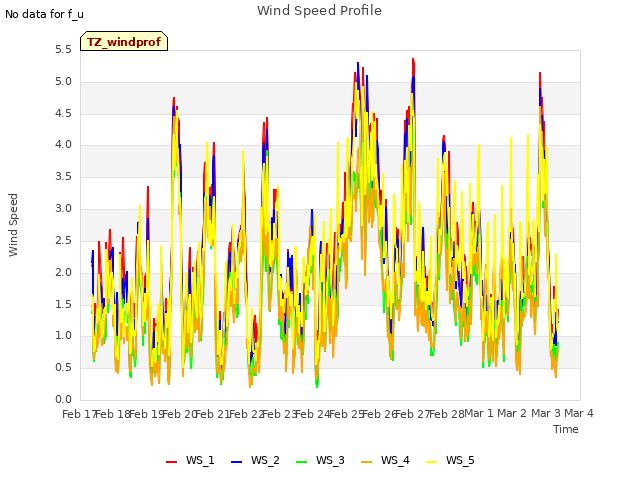Click the Feb 20 x-axis tick label
Image resolution: width=640 pixels, height=480 pixels.
click(x=180, y=414)
